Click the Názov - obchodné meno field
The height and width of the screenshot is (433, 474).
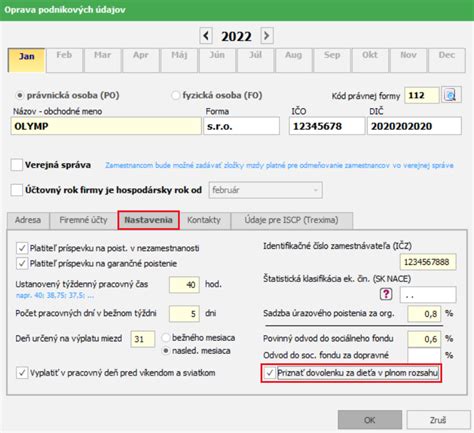(x=106, y=126)
